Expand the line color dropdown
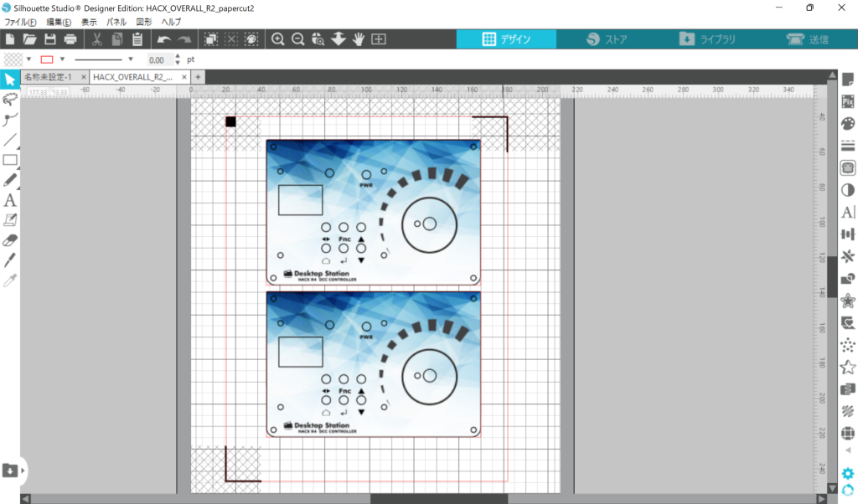 tap(62, 59)
